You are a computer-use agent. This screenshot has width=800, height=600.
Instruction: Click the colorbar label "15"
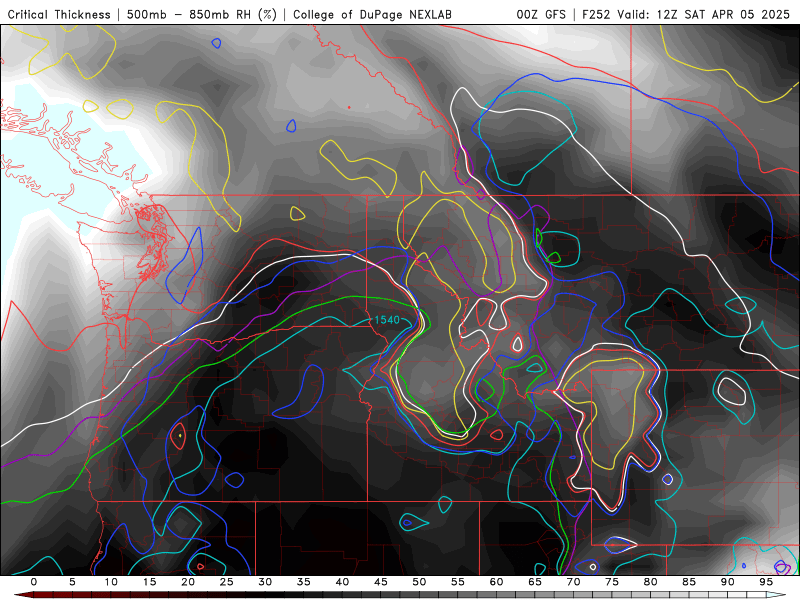(x=149, y=582)
